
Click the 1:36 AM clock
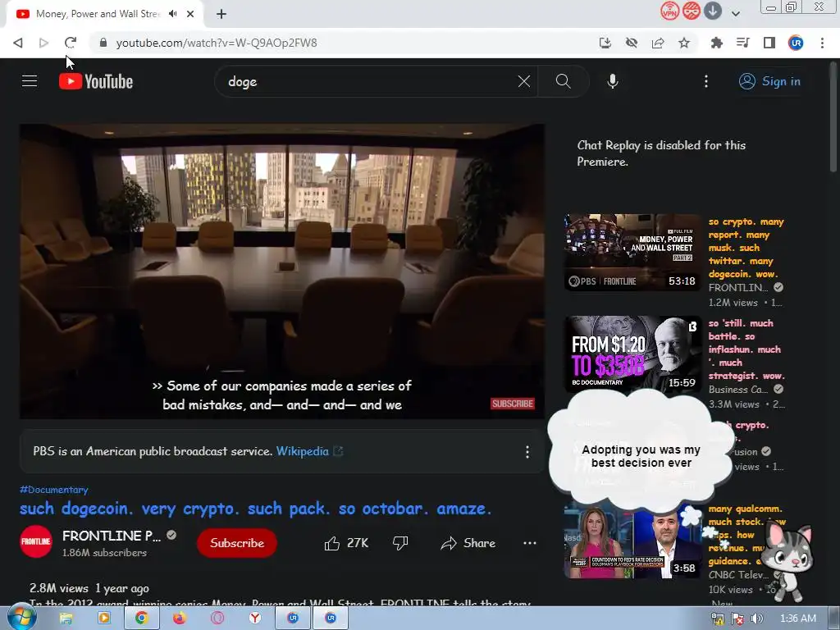coord(797,619)
